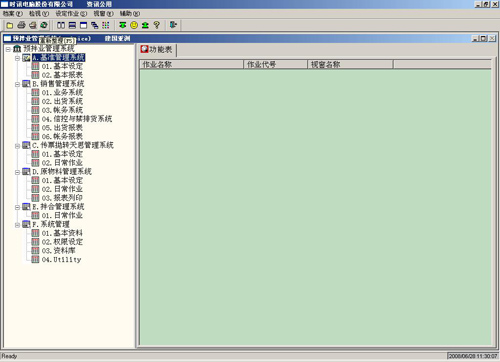Select B. 销售管理系统 tree node label
The height and width of the screenshot is (362, 500).
coord(58,84)
